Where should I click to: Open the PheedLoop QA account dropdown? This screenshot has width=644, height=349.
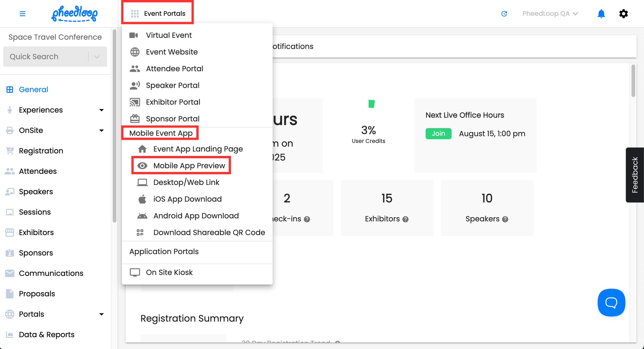(550, 13)
